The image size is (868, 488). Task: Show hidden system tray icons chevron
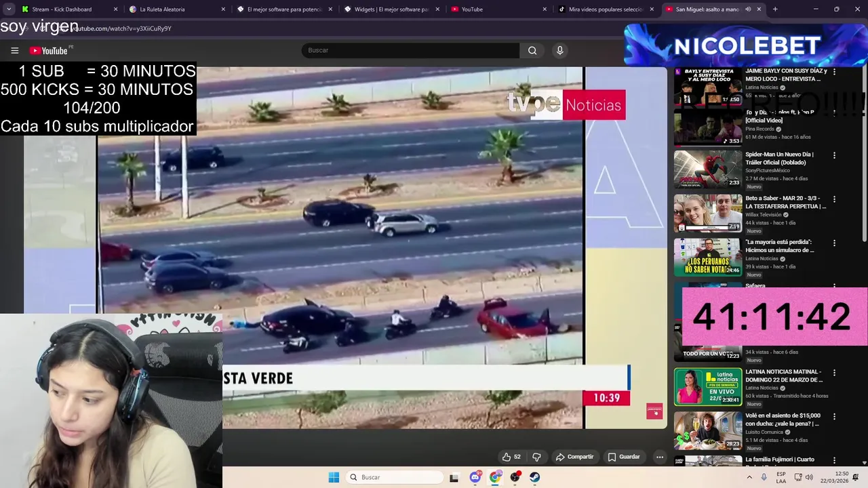pos(749,477)
